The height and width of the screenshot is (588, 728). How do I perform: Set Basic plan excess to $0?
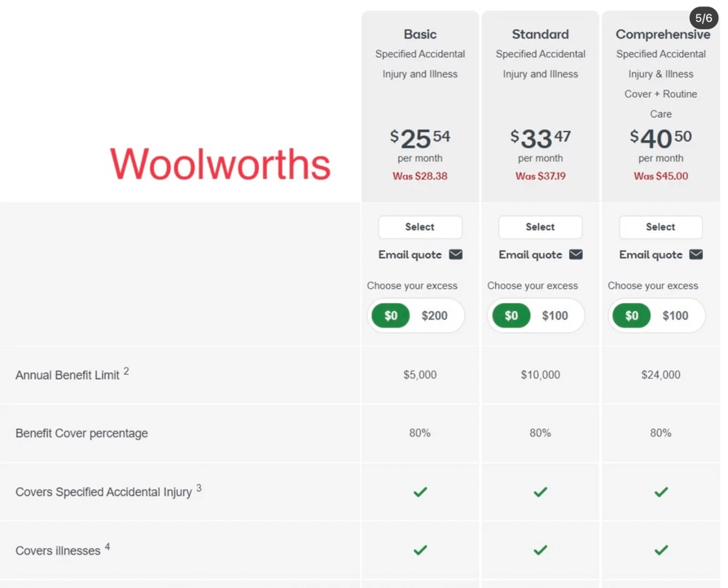[x=391, y=316]
